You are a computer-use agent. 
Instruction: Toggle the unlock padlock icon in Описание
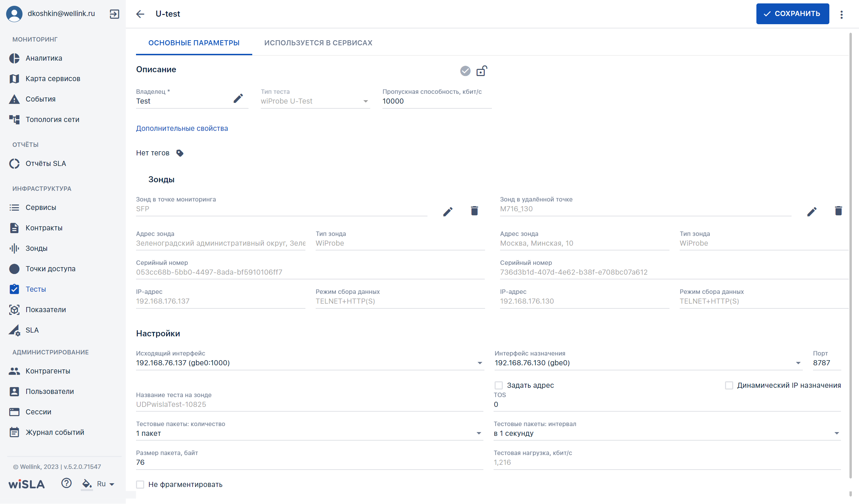(x=482, y=71)
